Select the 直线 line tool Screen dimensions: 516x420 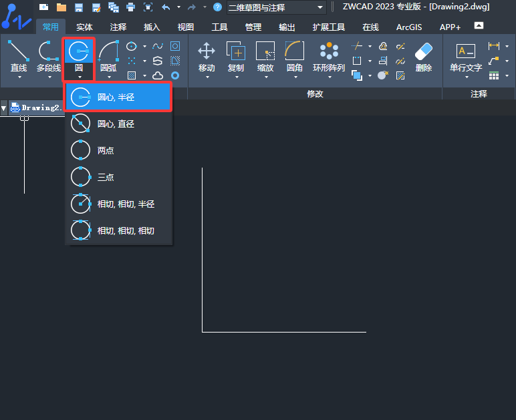click(19, 56)
